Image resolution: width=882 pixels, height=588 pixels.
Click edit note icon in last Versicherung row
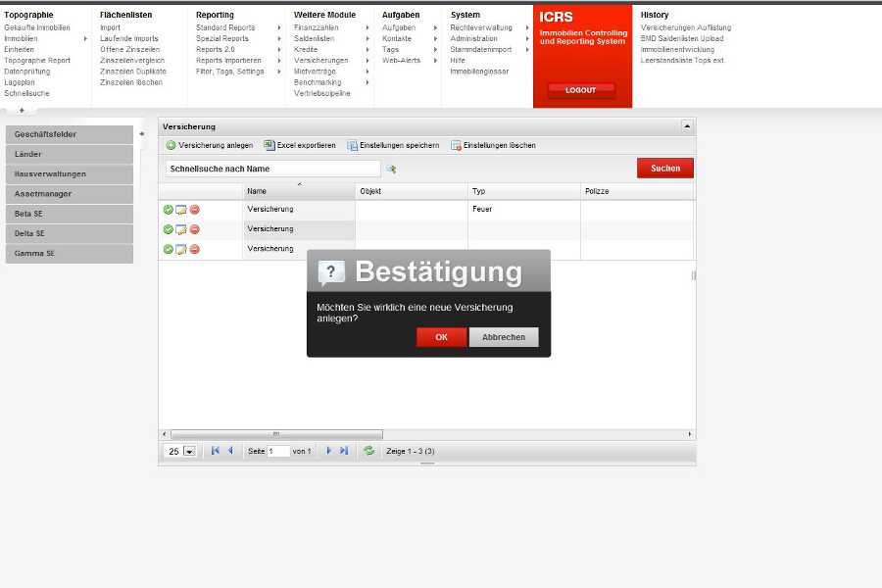tap(181, 249)
